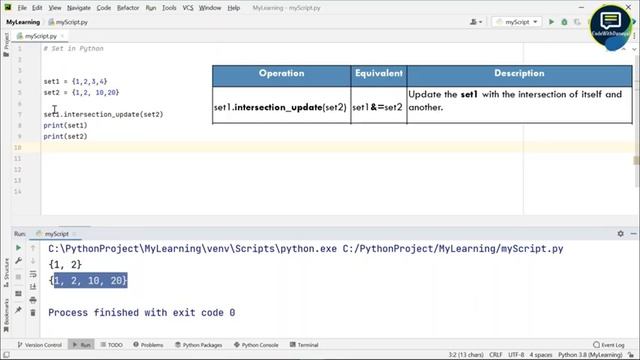Image resolution: width=640 pixels, height=360 pixels.
Task: Click line 7 intersection_update code
Action: point(103,114)
